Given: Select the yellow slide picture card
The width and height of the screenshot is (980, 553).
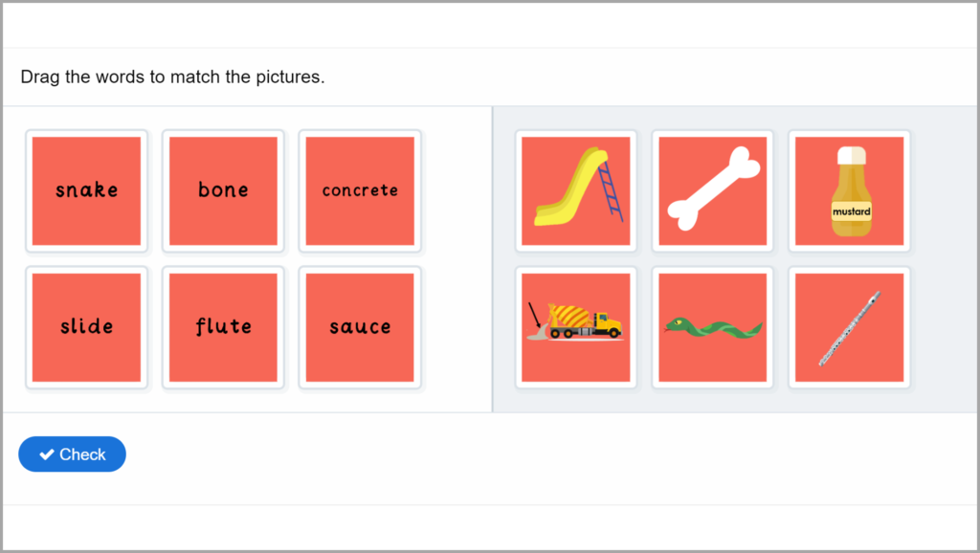Looking at the screenshot, I should [575, 190].
